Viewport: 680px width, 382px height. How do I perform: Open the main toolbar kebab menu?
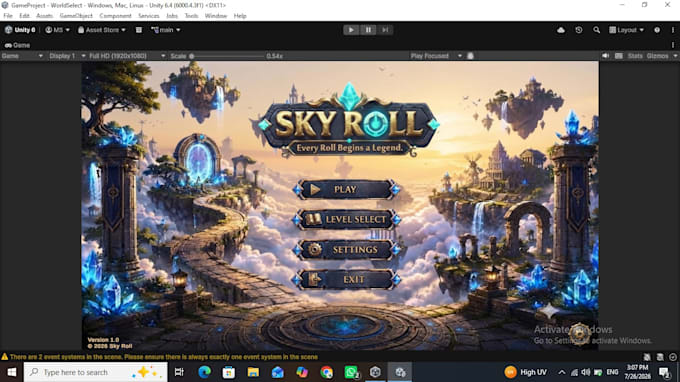point(673,30)
